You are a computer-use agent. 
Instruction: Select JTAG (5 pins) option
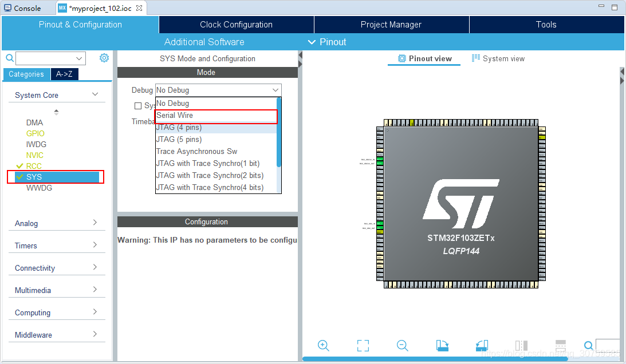point(216,139)
